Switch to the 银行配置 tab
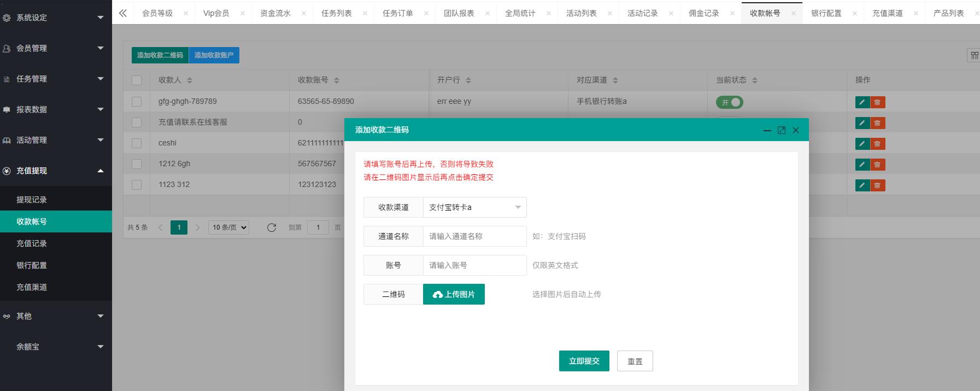This screenshot has width=980, height=391. [x=826, y=13]
